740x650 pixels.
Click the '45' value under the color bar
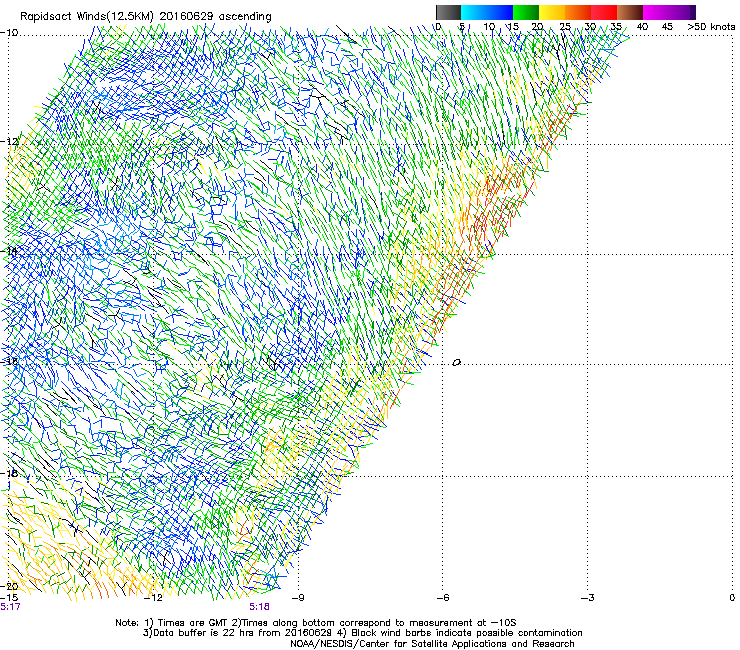[667, 26]
